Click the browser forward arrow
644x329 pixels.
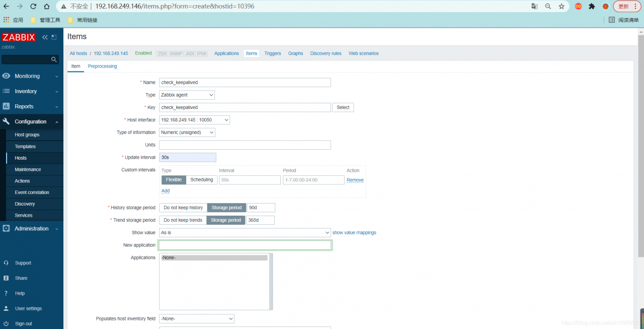tap(20, 7)
